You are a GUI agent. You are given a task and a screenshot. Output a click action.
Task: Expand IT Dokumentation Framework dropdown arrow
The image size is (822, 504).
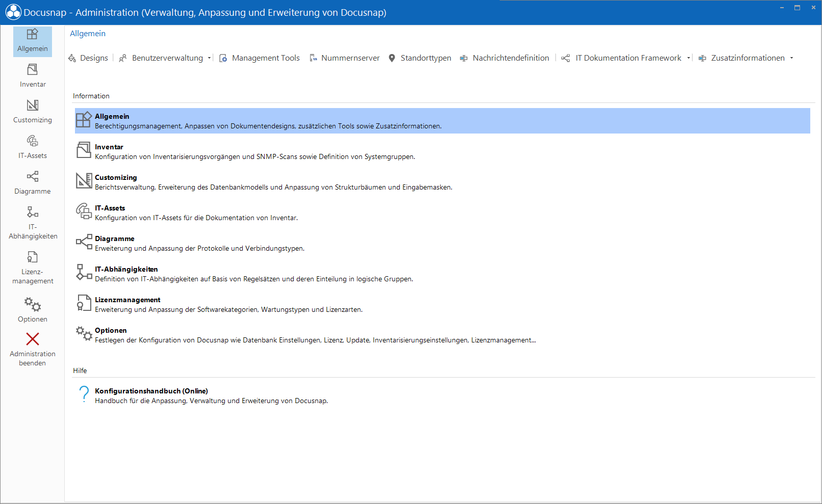click(688, 58)
